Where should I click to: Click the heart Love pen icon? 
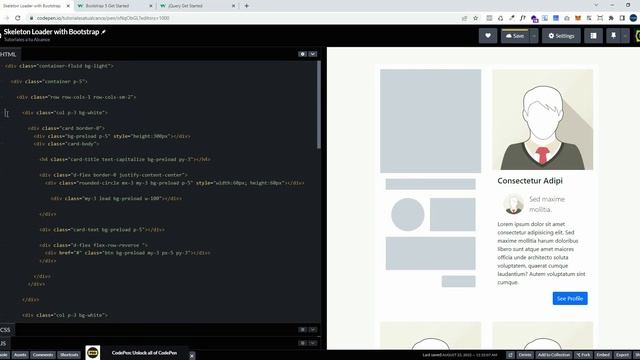click(x=488, y=36)
